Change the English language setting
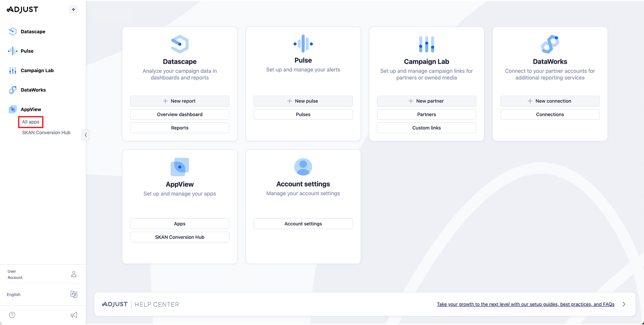Screen dimensions: 644x325 [14, 295]
